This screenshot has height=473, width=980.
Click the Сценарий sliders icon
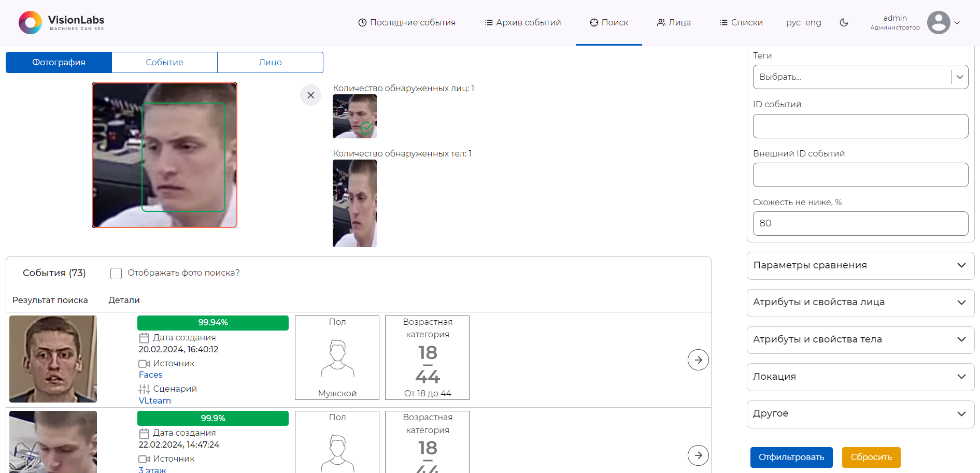pyautogui.click(x=144, y=389)
